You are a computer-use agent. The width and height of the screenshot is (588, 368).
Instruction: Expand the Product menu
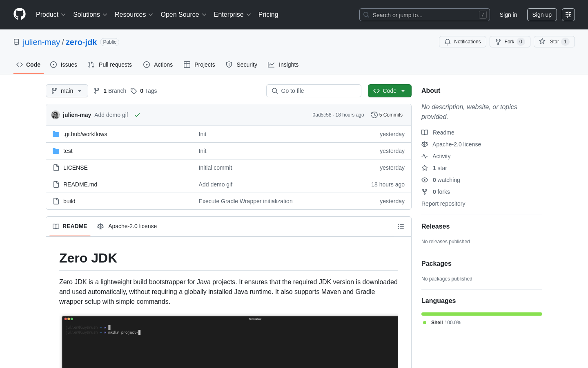point(51,15)
